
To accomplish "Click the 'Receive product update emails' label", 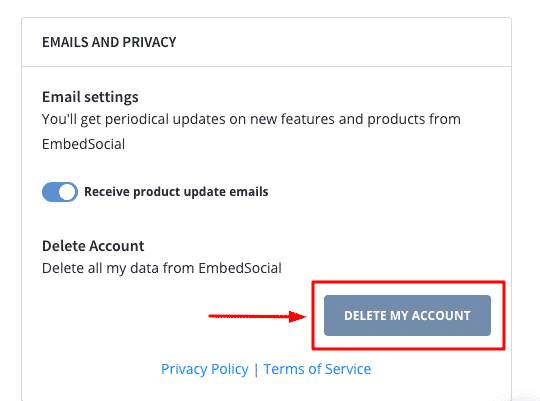I will click(x=176, y=192).
